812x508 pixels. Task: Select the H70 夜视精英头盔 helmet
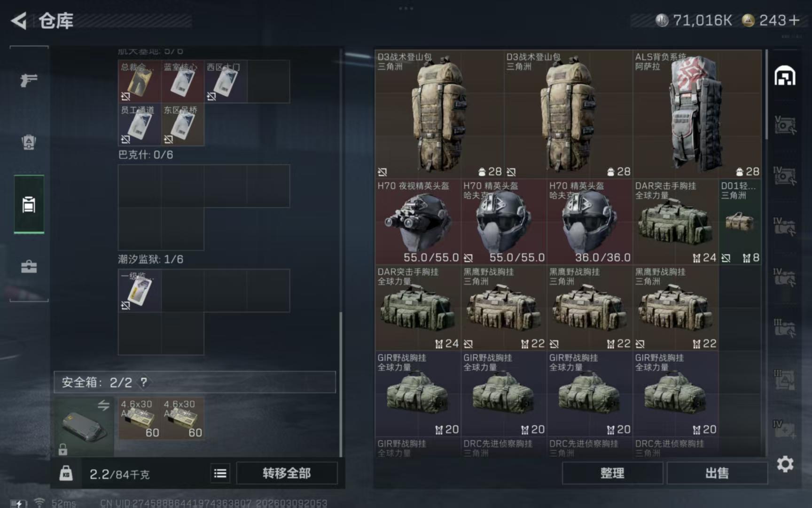418,222
